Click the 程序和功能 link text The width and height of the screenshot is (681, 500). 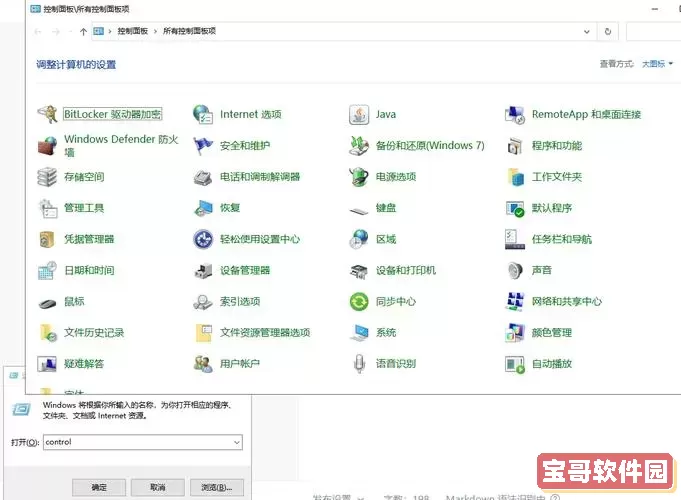pos(557,146)
